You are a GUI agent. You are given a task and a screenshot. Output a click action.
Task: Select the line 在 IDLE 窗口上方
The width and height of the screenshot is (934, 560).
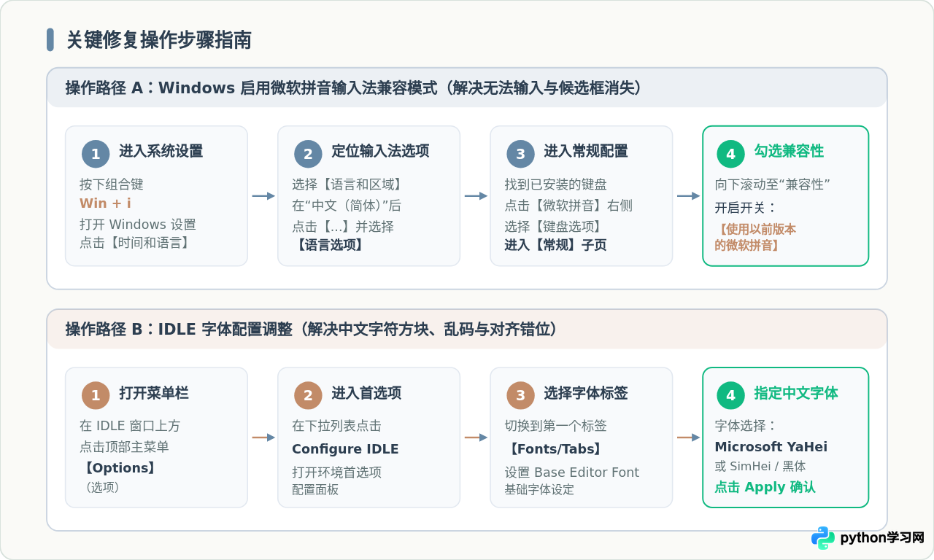(x=130, y=427)
